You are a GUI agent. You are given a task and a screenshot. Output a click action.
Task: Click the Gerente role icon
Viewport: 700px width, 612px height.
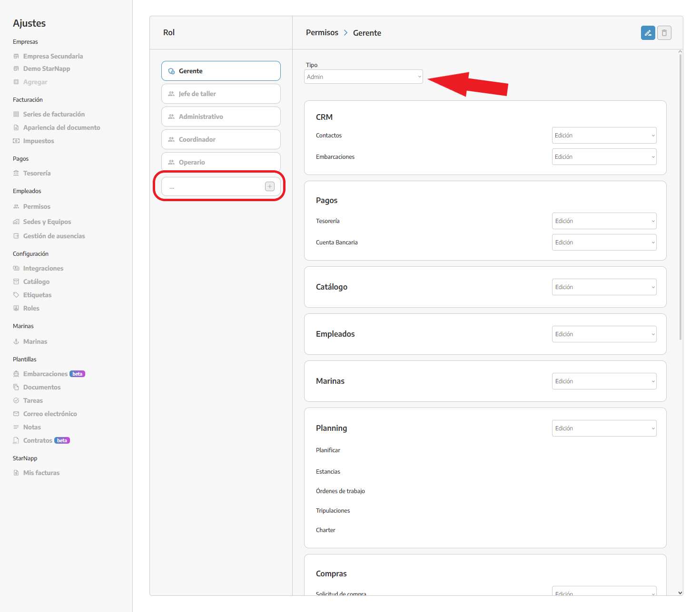click(x=171, y=71)
